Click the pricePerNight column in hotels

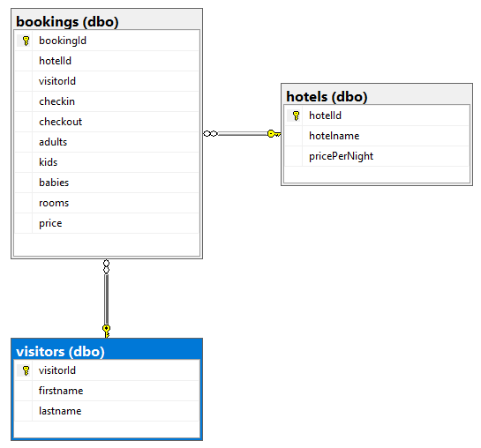[x=377, y=156]
